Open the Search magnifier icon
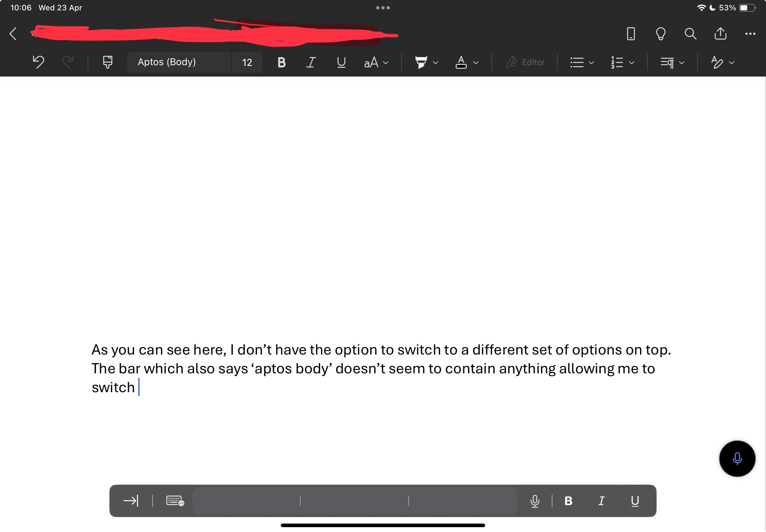Image resolution: width=766 pixels, height=532 pixels. tap(690, 34)
